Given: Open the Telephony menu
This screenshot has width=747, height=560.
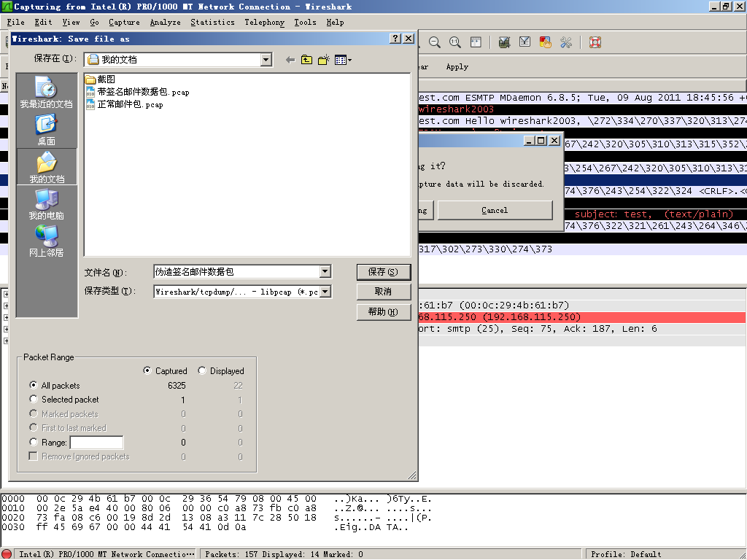Looking at the screenshot, I should (x=264, y=23).
